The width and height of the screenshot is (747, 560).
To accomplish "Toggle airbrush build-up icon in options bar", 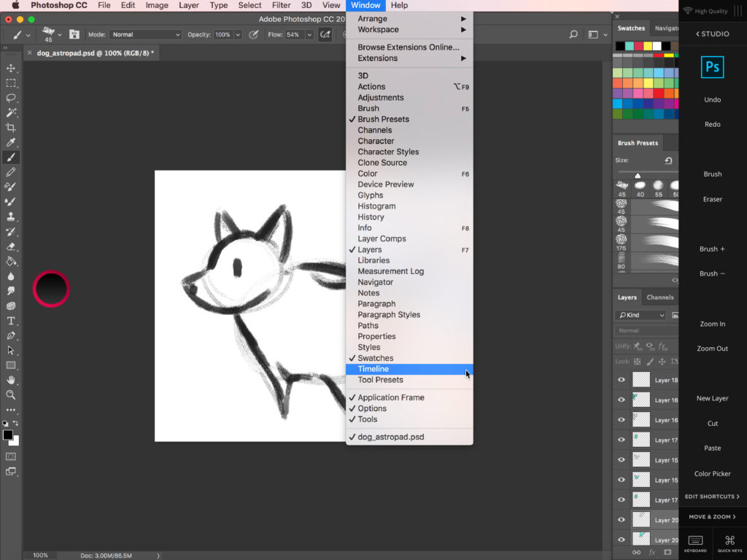I will (x=325, y=34).
